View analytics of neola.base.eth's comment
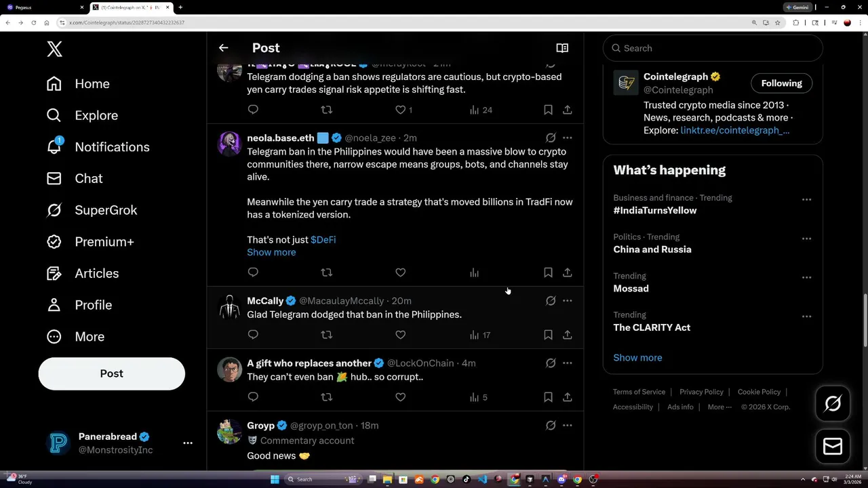Image resolution: width=868 pixels, height=488 pixels. click(474, 272)
